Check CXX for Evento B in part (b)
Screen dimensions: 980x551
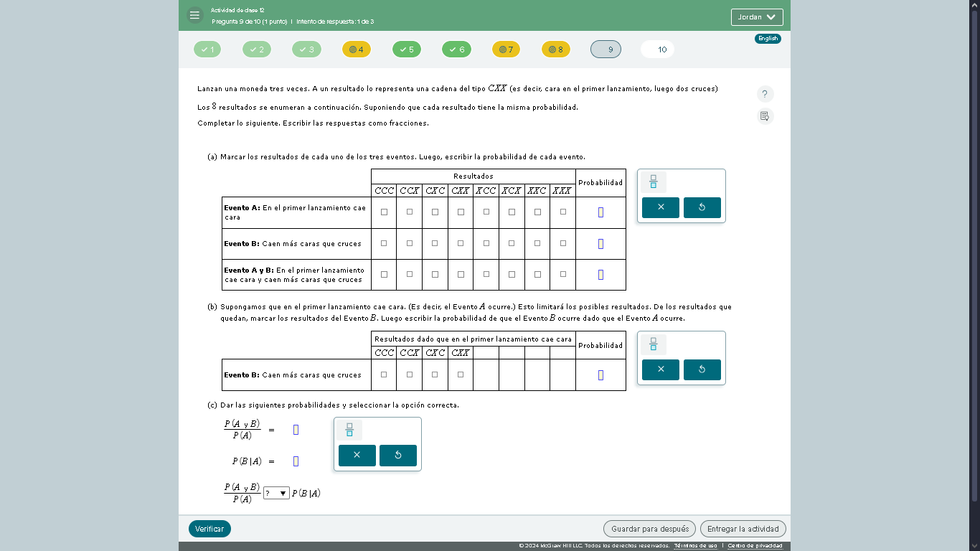[461, 375]
